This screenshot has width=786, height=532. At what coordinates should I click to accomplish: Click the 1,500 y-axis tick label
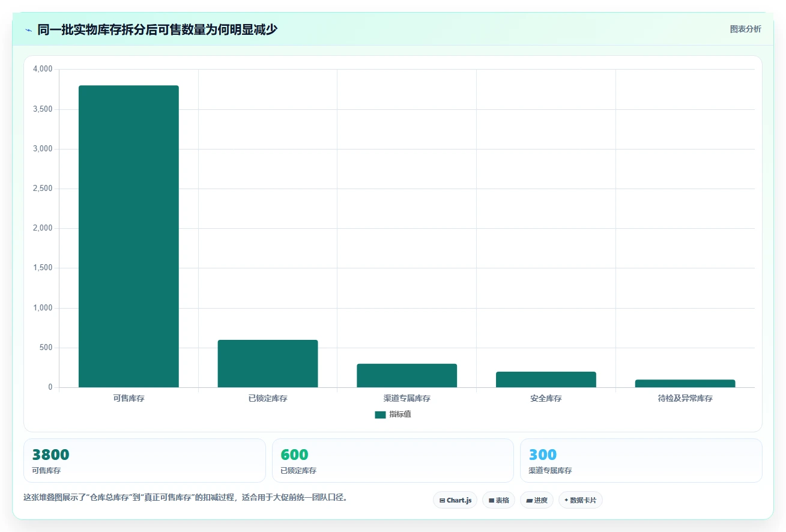pyautogui.click(x=42, y=268)
